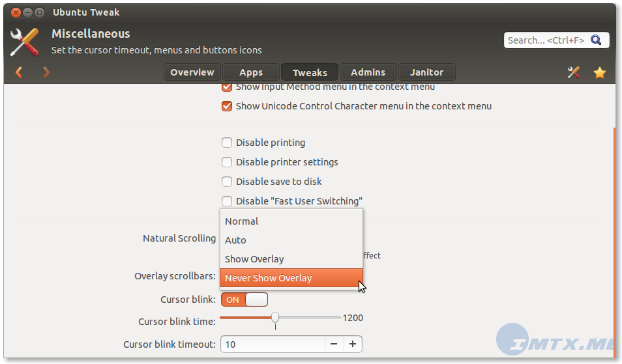The width and height of the screenshot is (622, 364).
Task: Switch to the Apps tab
Action: pos(251,72)
